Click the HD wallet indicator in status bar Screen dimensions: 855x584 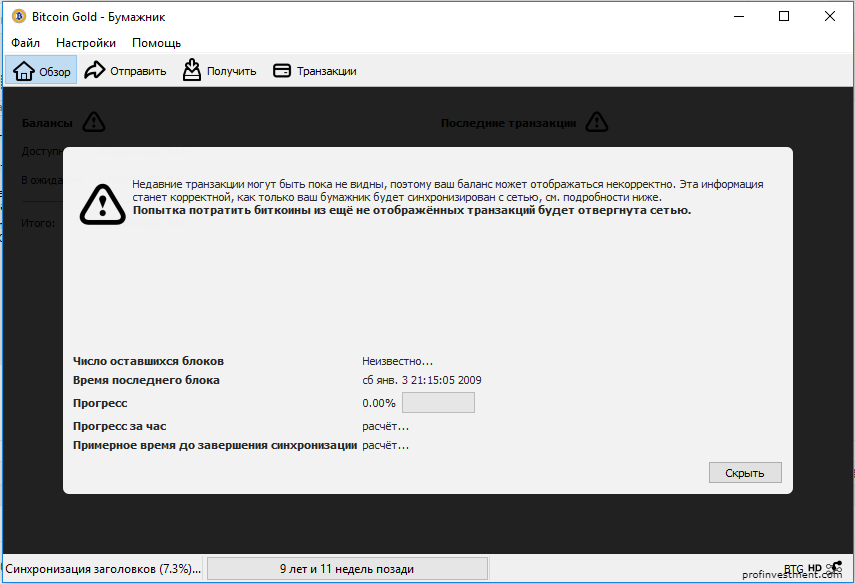[x=815, y=568]
